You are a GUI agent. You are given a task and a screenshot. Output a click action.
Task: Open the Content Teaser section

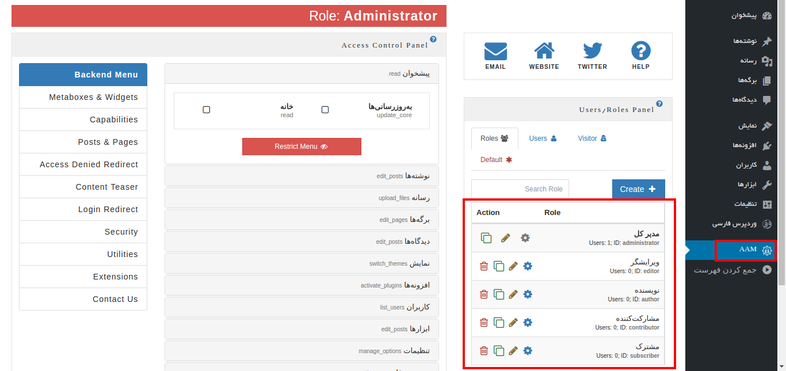(83, 187)
